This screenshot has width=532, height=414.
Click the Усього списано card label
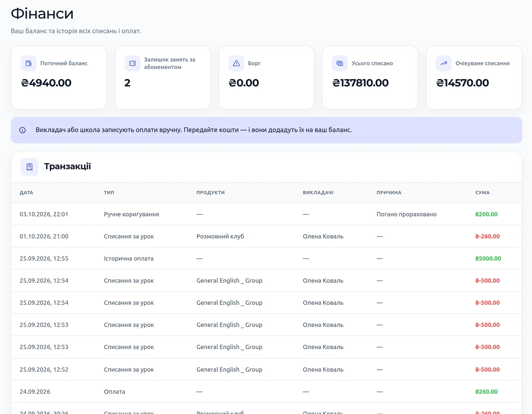point(372,63)
